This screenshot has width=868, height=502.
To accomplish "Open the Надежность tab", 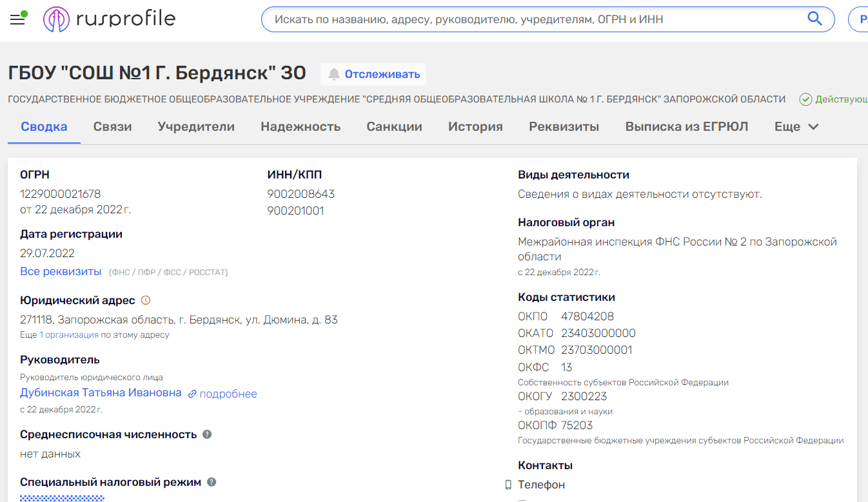I will 301,127.
